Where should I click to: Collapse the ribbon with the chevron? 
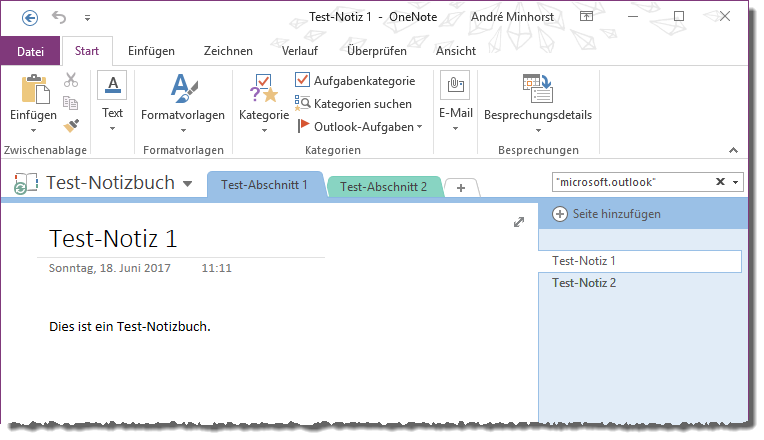click(733, 151)
